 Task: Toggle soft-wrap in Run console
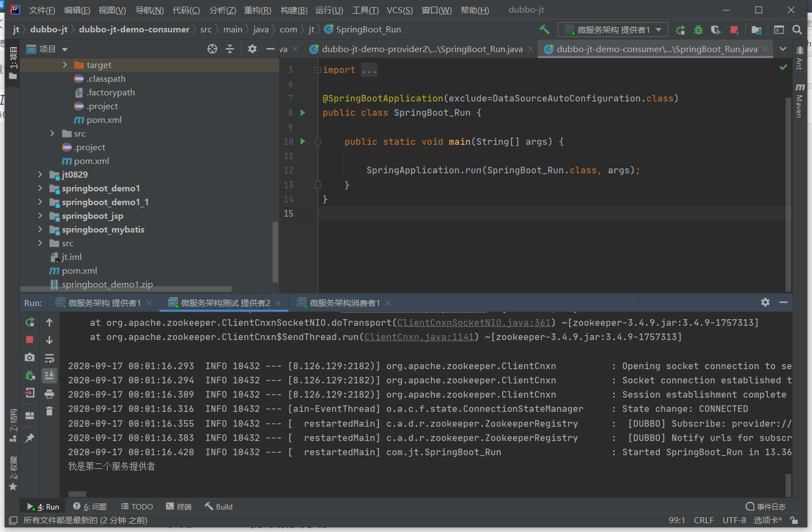pos(49,358)
